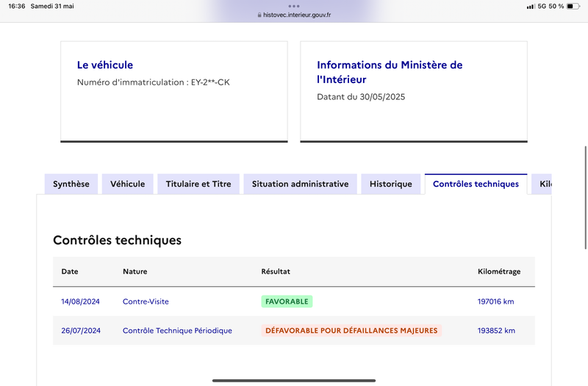Screen dimensions: 588x386
Task: Tap the home indicator bar at bottom
Action: coord(294,380)
